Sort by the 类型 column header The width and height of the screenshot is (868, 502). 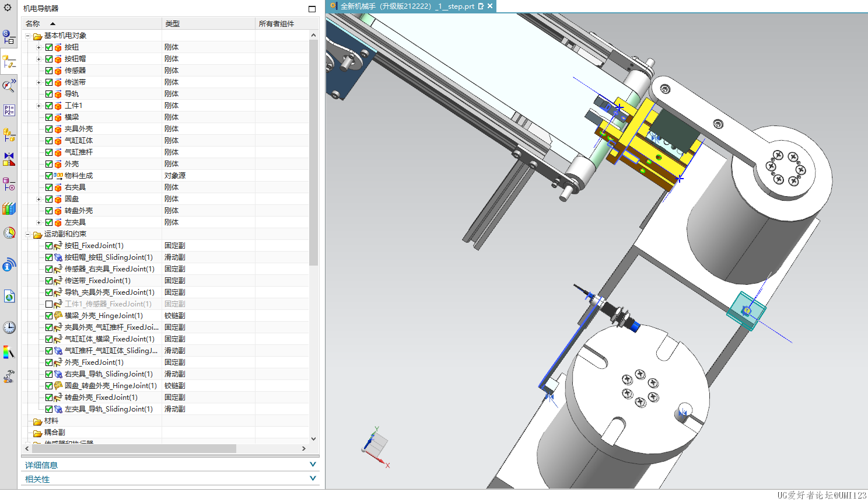click(x=208, y=23)
